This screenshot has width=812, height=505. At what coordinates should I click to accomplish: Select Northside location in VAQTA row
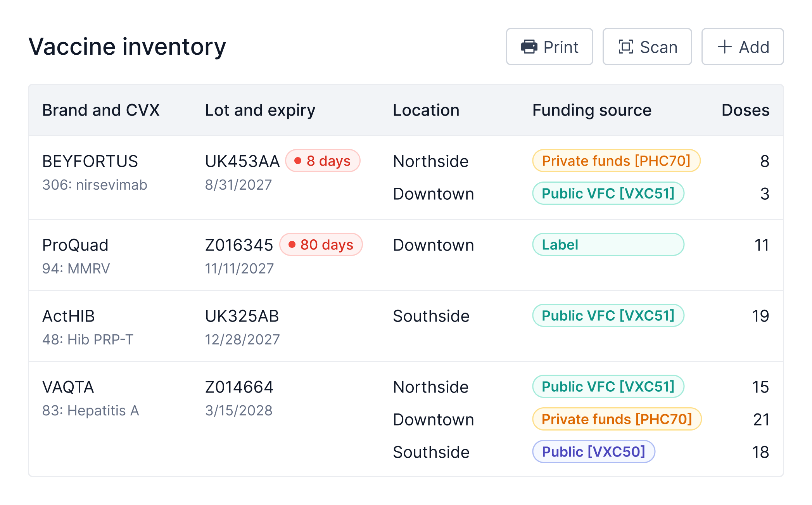[x=431, y=387]
